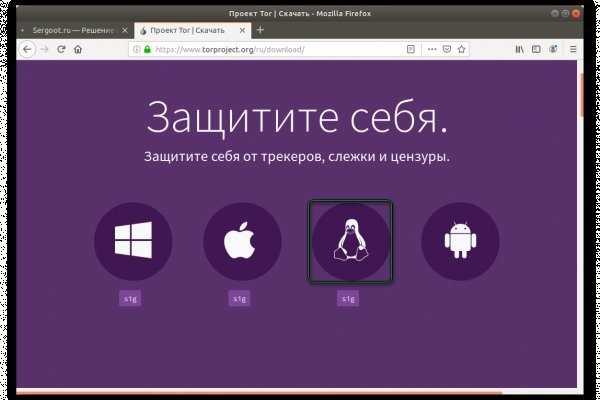Click the Windows download icon
Image resolution: width=600 pixels, height=400 pixels.
click(x=133, y=241)
